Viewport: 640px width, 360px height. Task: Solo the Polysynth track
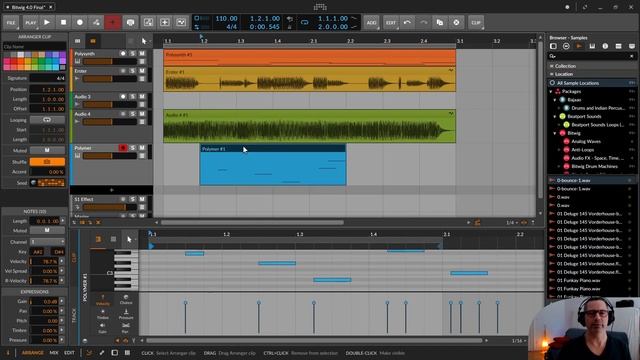(x=133, y=53)
